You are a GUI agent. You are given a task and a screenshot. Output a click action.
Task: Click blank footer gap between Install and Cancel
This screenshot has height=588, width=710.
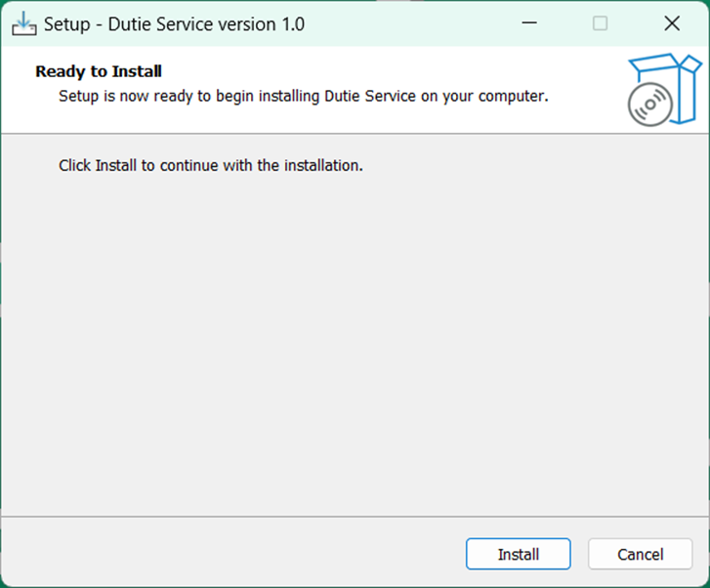click(579, 554)
